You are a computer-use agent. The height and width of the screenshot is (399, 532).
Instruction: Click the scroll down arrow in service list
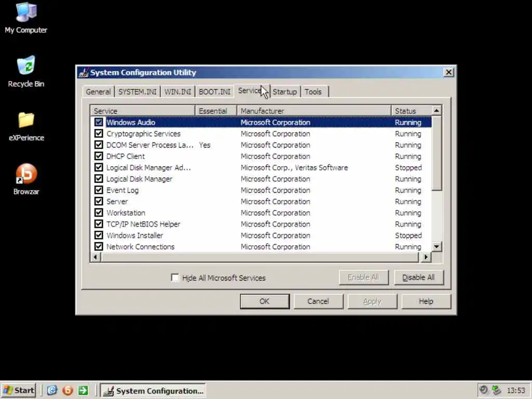[436, 247]
